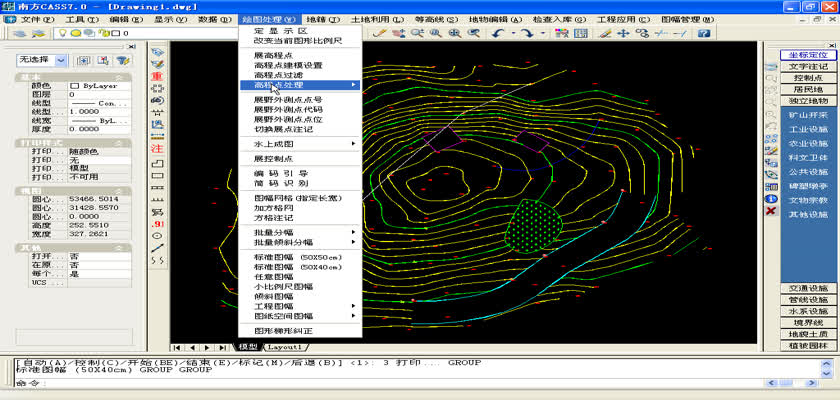Select the circle drawing tool in vertical toolbar

157,236
